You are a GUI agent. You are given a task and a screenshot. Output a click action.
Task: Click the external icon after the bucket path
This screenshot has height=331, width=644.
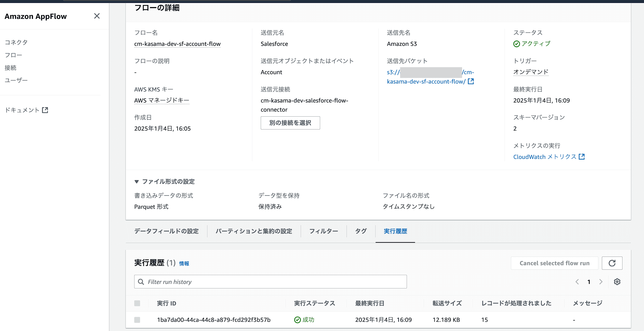coord(471,82)
